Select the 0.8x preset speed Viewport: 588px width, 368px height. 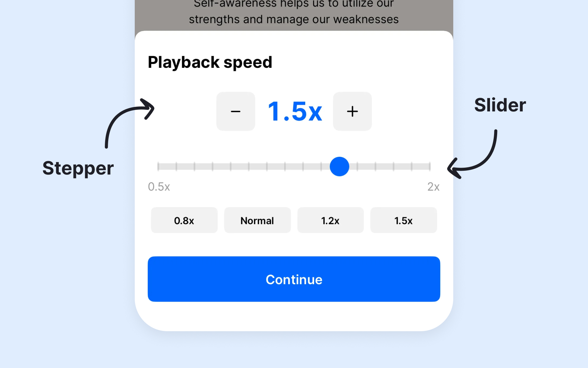click(184, 220)
